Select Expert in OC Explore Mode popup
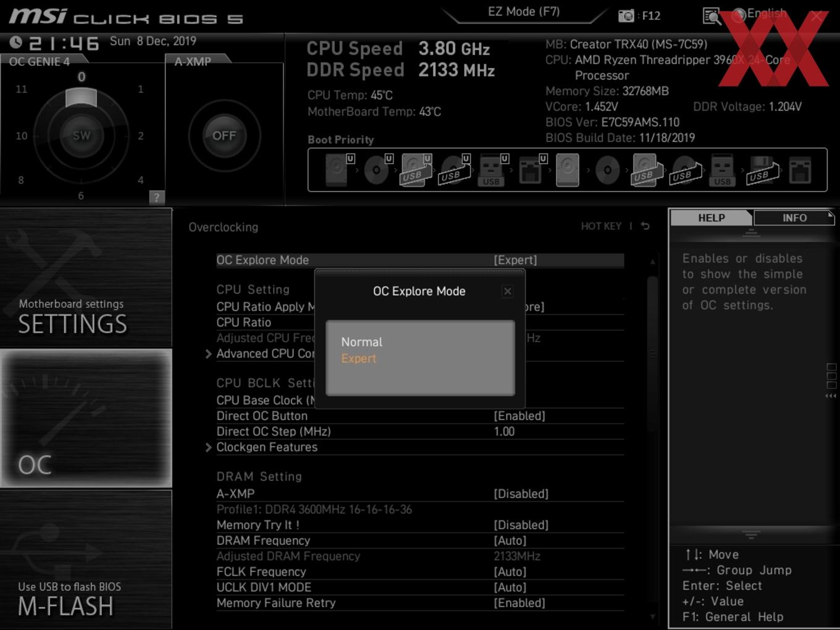Viewport: 840px width, 630px height. (x=358, y=358)
